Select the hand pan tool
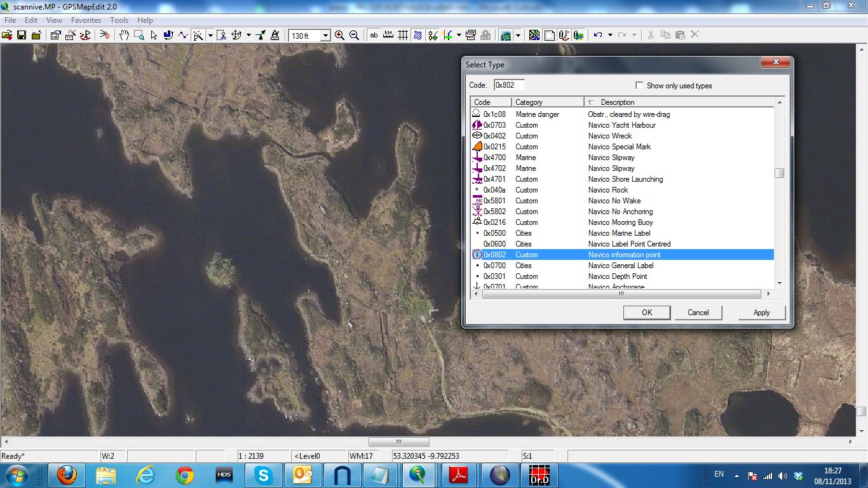 124,35
